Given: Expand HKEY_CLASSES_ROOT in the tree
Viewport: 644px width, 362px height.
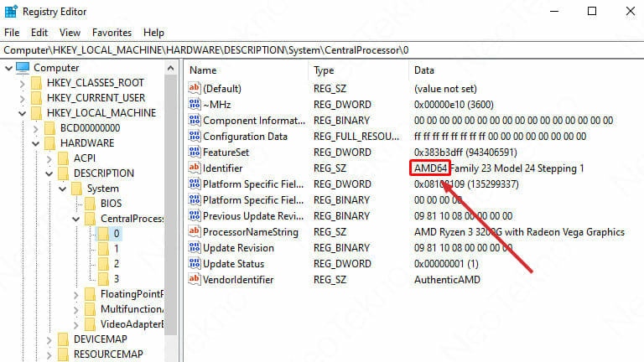Looking at the screenshot, I should point(22,83).
